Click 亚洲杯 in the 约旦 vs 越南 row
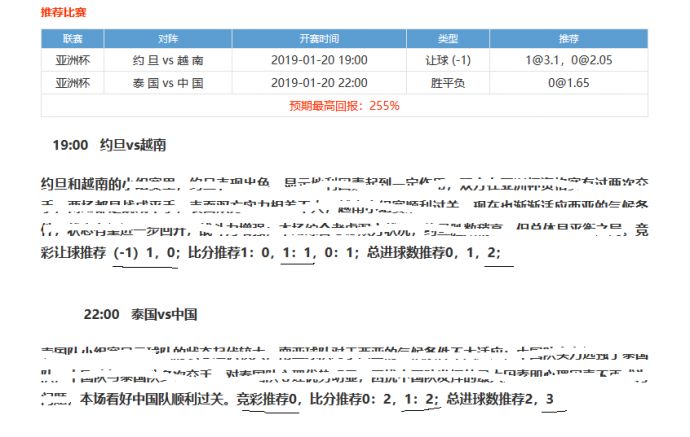Screen dimensions: 690x437 tap(73, 60)
